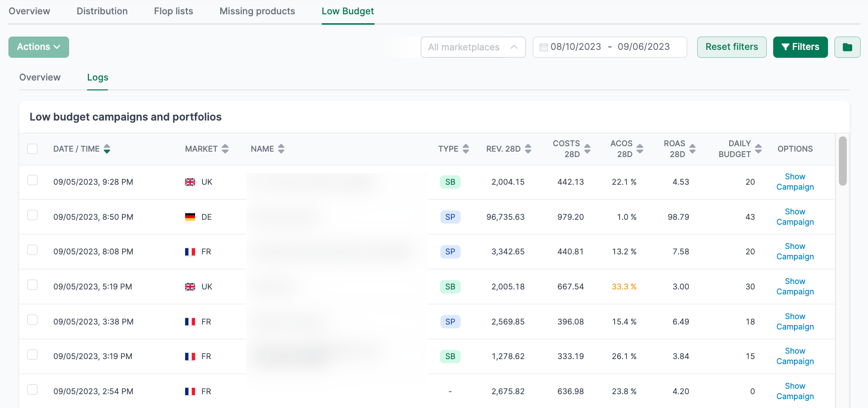Click SP badge in 3:38 PM row
The image size is (868, 408).
[x=450, y=322]
